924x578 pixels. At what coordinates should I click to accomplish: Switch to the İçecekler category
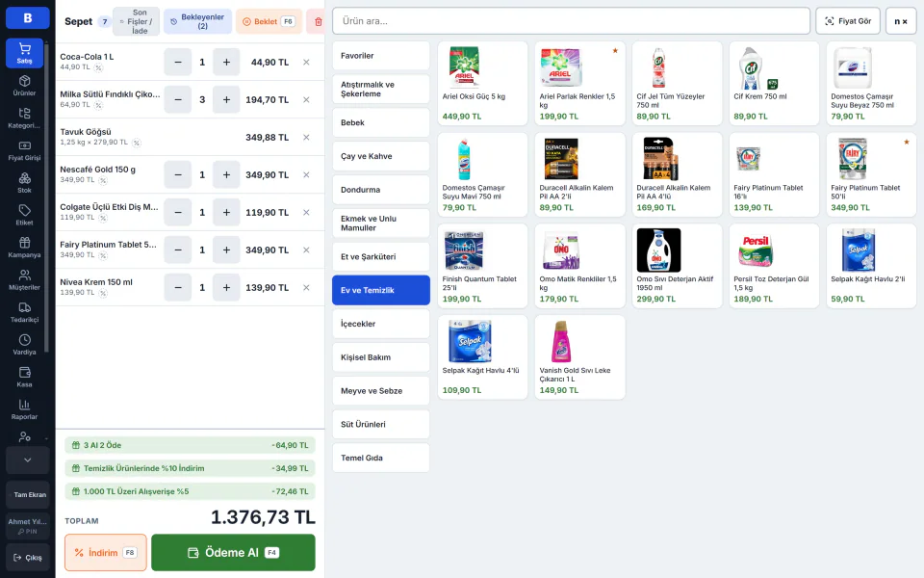pos(381,324)
